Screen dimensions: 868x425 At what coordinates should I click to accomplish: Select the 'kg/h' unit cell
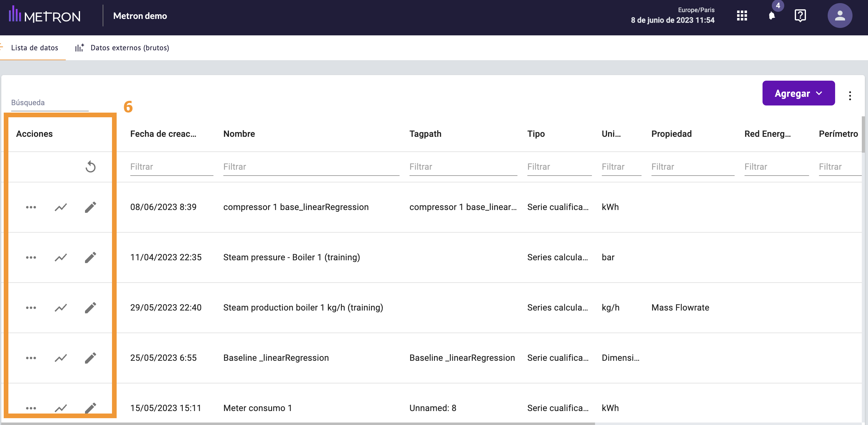pos(610,308)
